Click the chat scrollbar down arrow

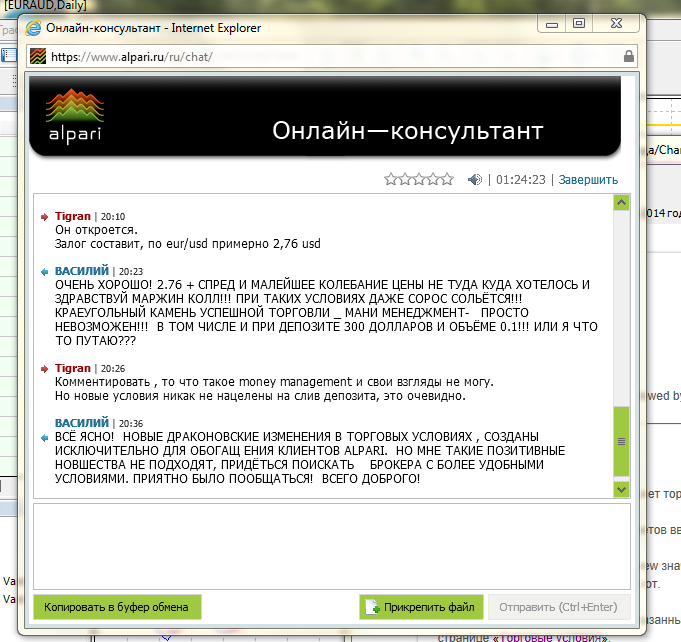coord(621,490)
